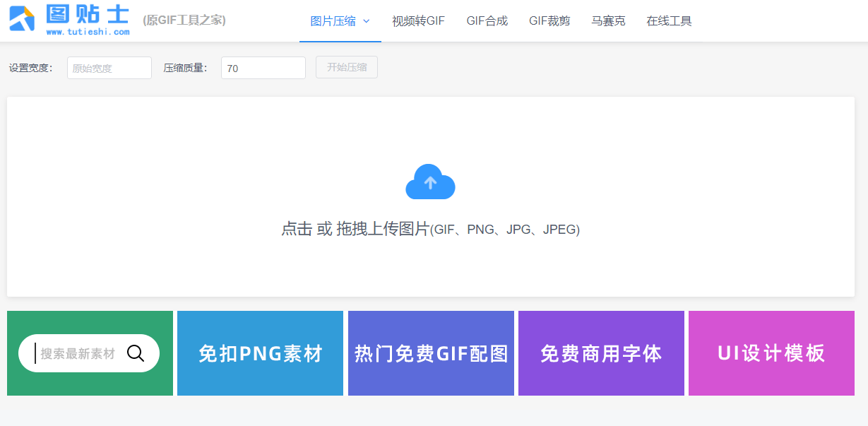Screen dimensions: 868x426
Task: Switch to the GIF合成 tab
Action: (487, 21)
